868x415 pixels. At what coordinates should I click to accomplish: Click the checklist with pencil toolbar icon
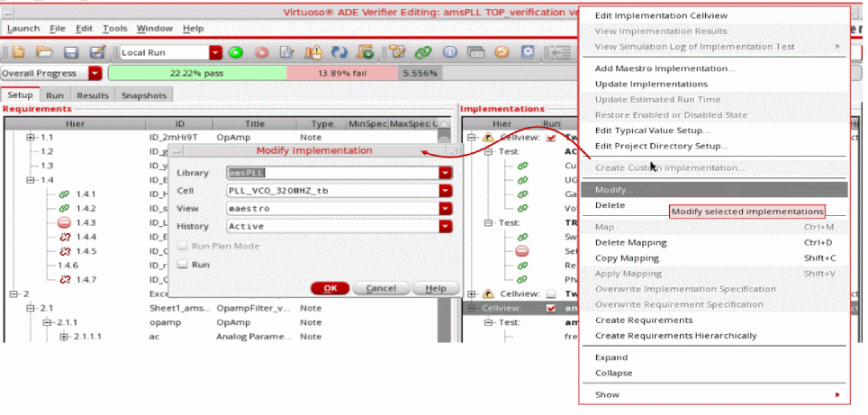[397, 52]
